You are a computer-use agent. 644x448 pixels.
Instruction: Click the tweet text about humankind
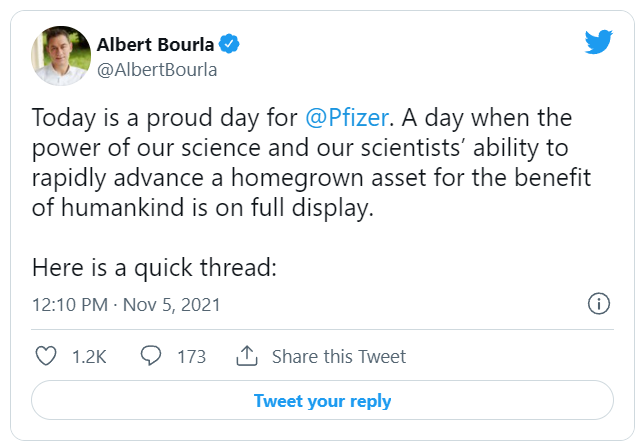(203, 207)
